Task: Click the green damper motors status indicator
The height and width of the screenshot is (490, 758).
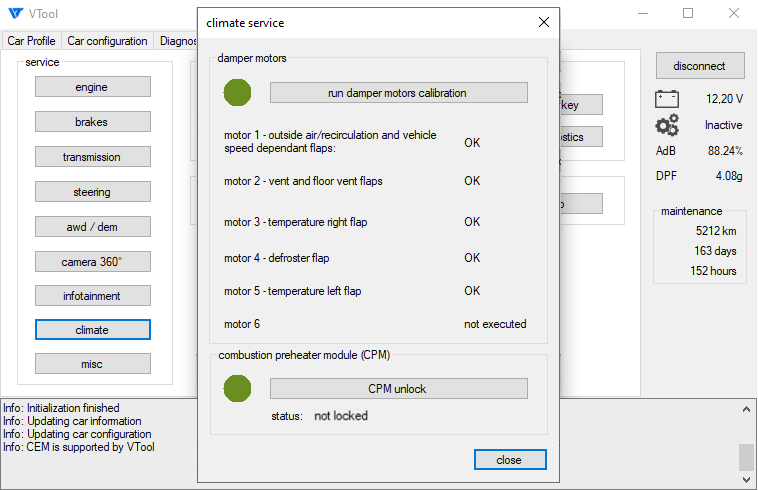Action: pyautogui.click(x=237, y=93)
